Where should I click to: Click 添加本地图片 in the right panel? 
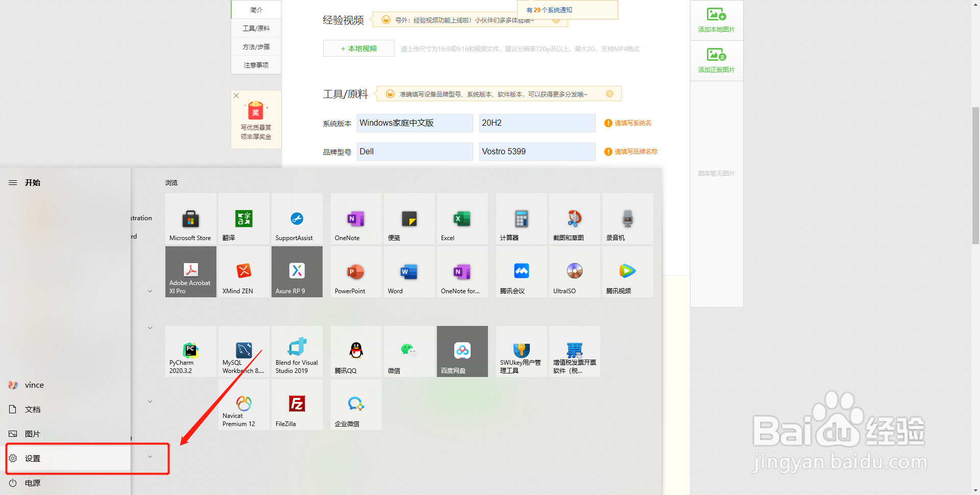(x=716, y=20)
